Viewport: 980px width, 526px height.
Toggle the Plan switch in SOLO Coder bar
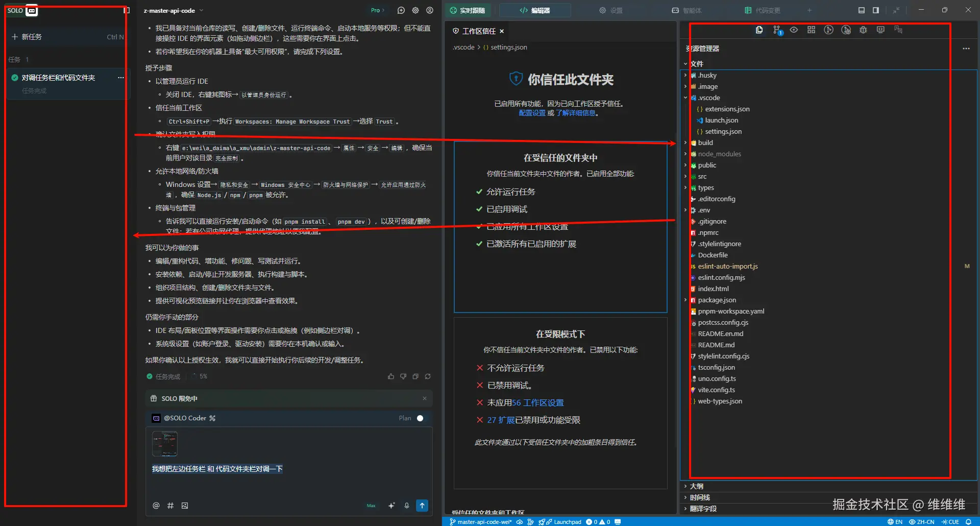tap(420, 418)
